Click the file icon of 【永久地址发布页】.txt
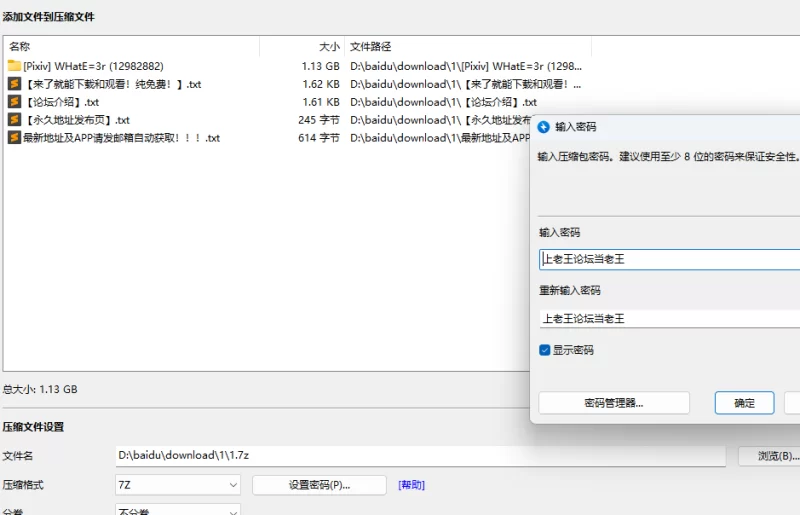Viewport: 800px width, 515px height. tap(14, 119)
